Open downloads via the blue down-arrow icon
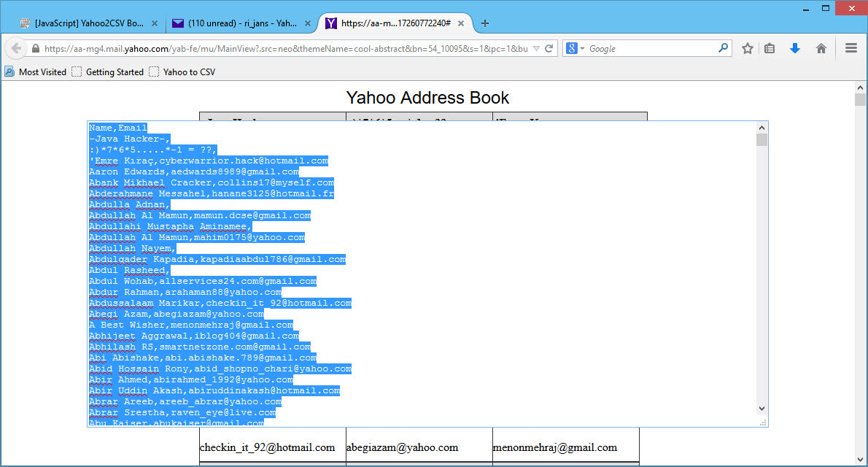 (x=794, y=48)
